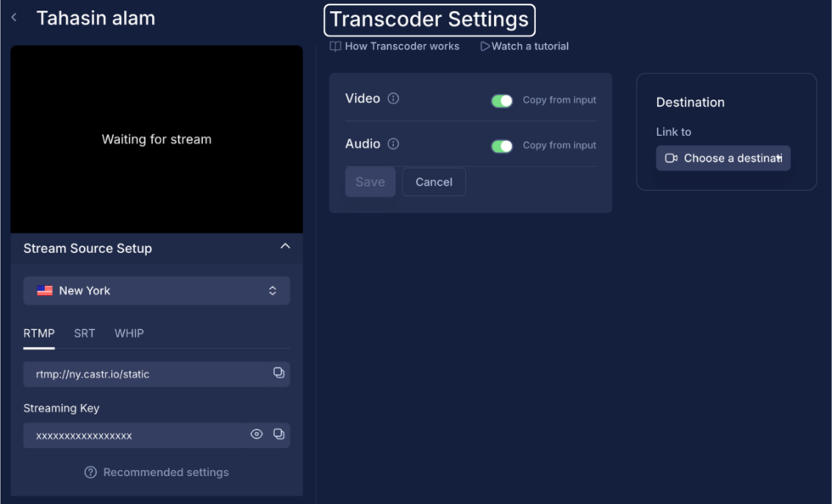
Task: Click the help icon beside Recommended settings
Action: pyautogui.click(x=90, y=472)
